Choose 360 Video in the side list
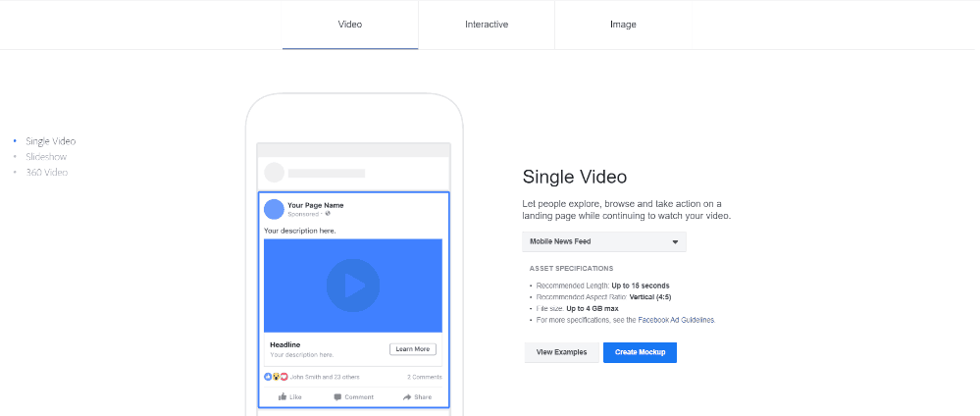980x416 pixels. click(47, 172)
